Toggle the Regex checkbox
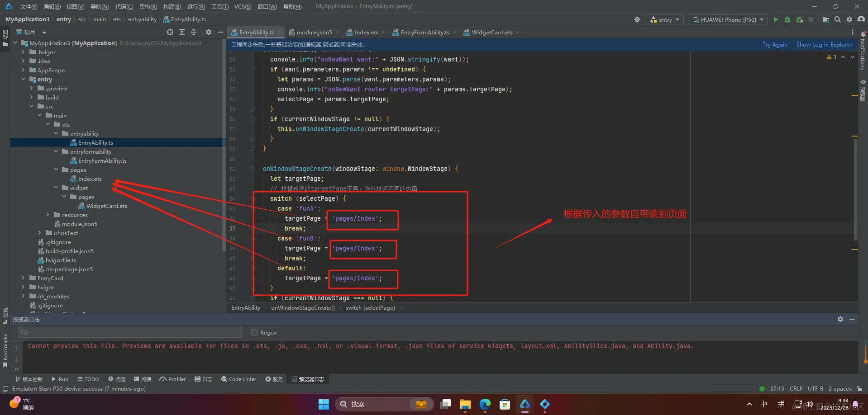The image size is (868, 415). pyautogui.click(x=254, y=332)
